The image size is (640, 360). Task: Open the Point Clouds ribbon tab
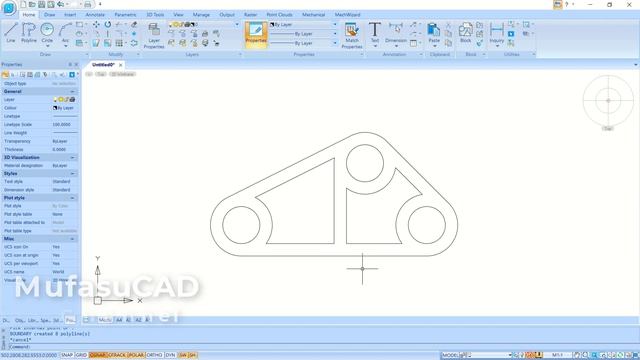(x=280, y=15)
